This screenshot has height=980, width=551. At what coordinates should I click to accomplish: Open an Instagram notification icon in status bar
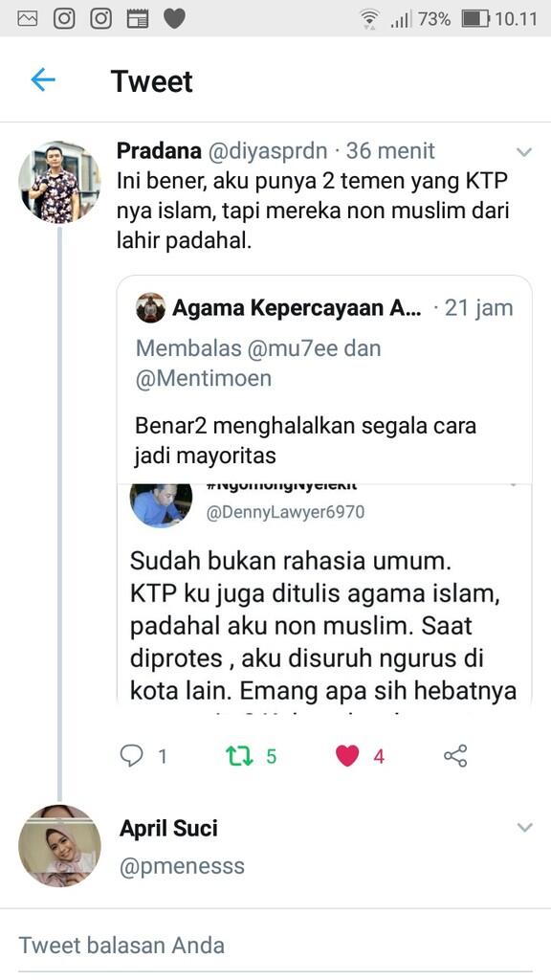pyautogui.click(x=64, y=16)
